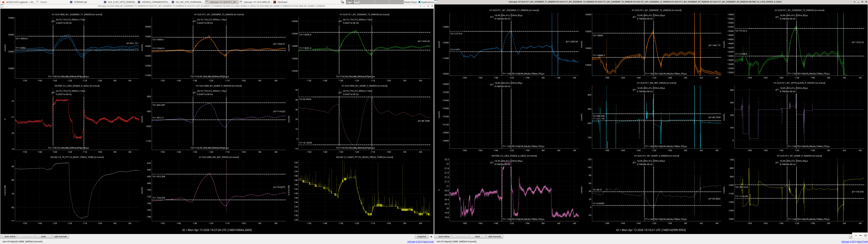This screenshot has width=868, height=244.
Task: Click add channels in right ndscope
Action: point(494,237)
